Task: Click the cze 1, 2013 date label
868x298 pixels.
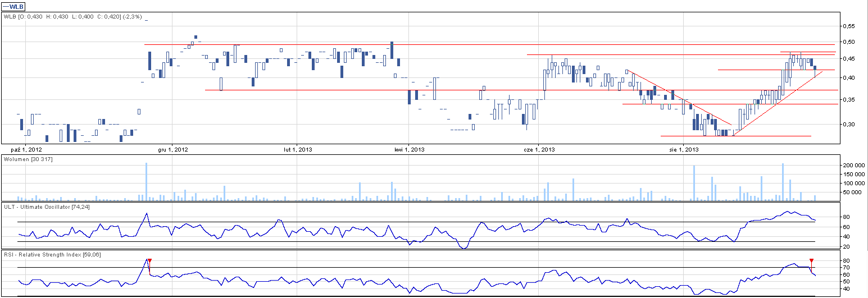Action: click(x=539, y=149)
